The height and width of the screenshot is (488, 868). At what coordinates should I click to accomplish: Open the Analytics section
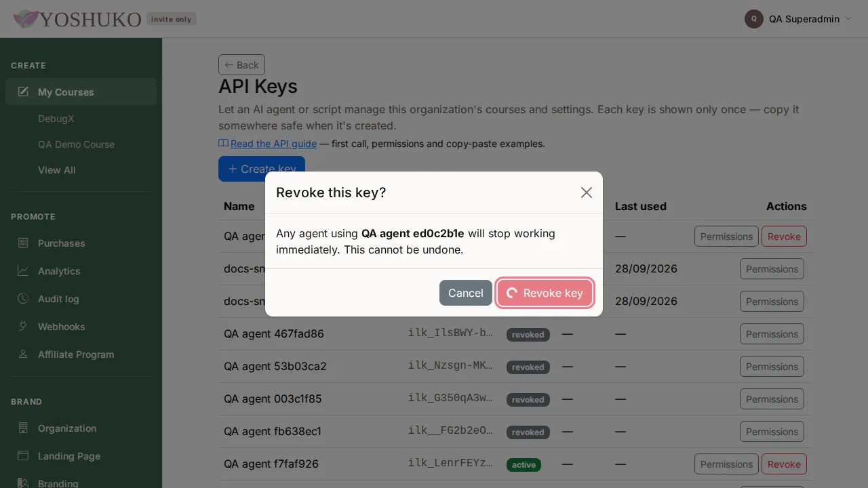81,270
